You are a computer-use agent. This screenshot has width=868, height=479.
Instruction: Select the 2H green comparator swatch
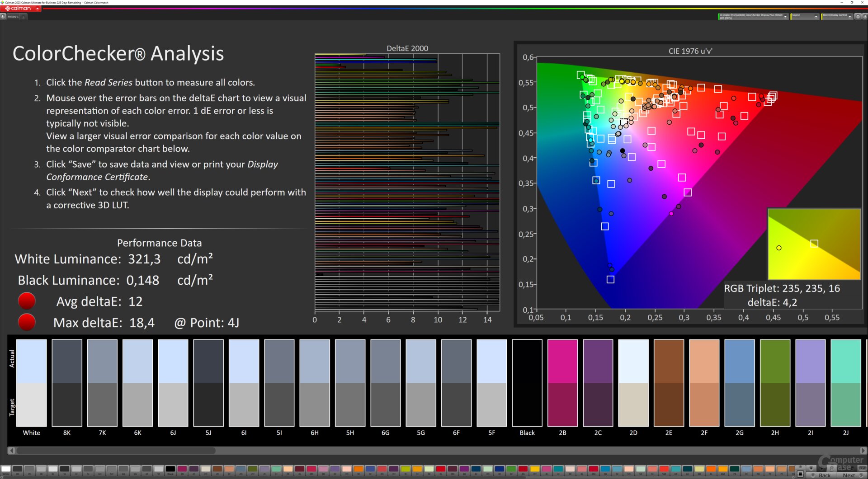click(775, 383)
